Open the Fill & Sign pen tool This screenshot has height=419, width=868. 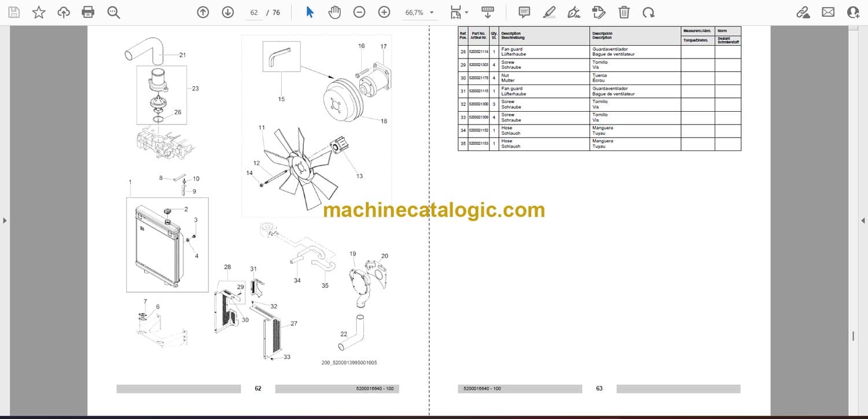pos(574,12)
